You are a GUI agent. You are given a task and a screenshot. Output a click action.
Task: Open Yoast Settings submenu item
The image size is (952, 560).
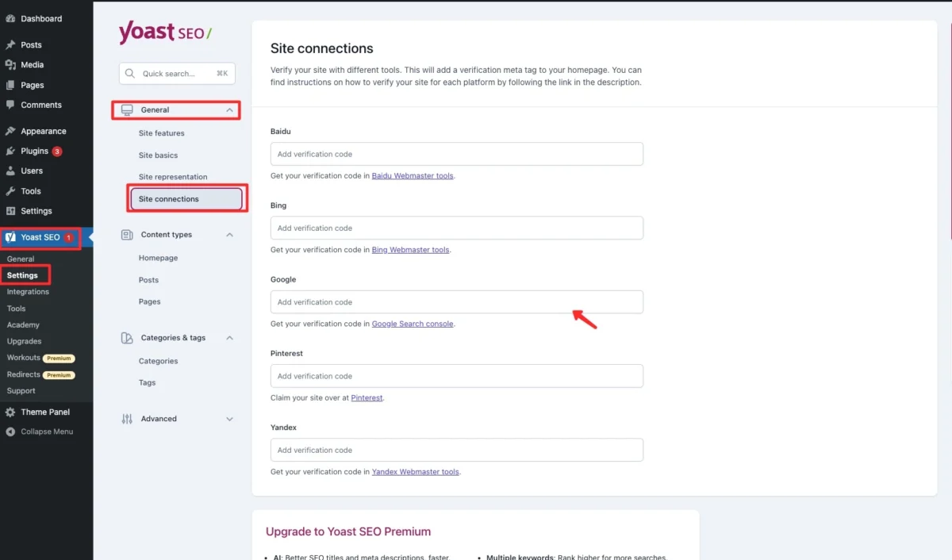(22, 275)
